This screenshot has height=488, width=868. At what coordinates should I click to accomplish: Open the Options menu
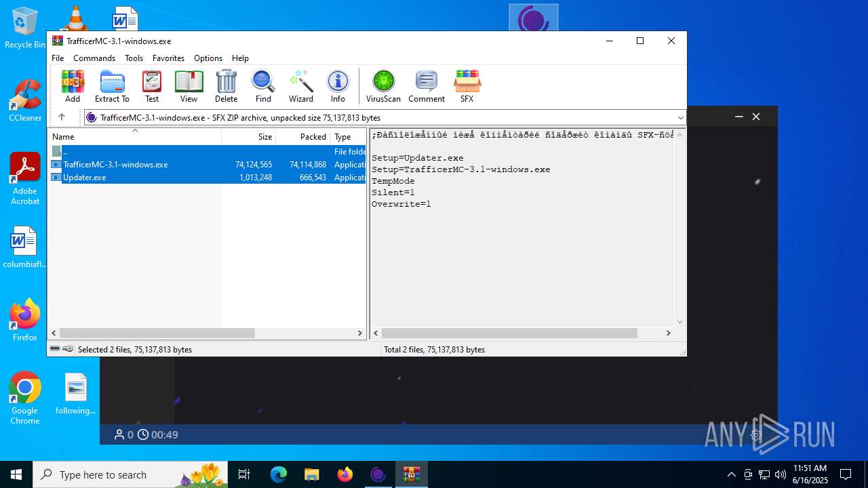[x=208, y=58]
